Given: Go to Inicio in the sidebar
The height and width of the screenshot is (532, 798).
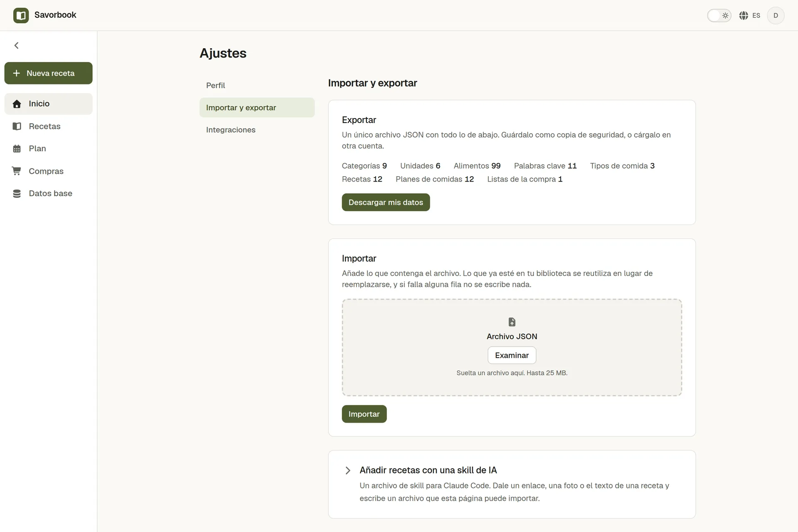Looking at the screenshot, I should pyautogui.click(x=48, y=104).
